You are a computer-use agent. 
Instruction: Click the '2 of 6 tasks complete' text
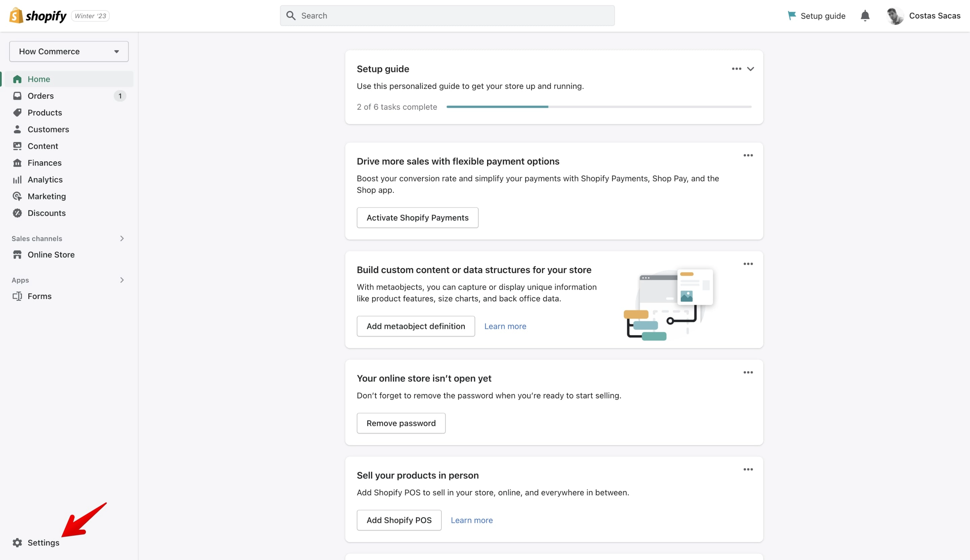pos(397,107)
